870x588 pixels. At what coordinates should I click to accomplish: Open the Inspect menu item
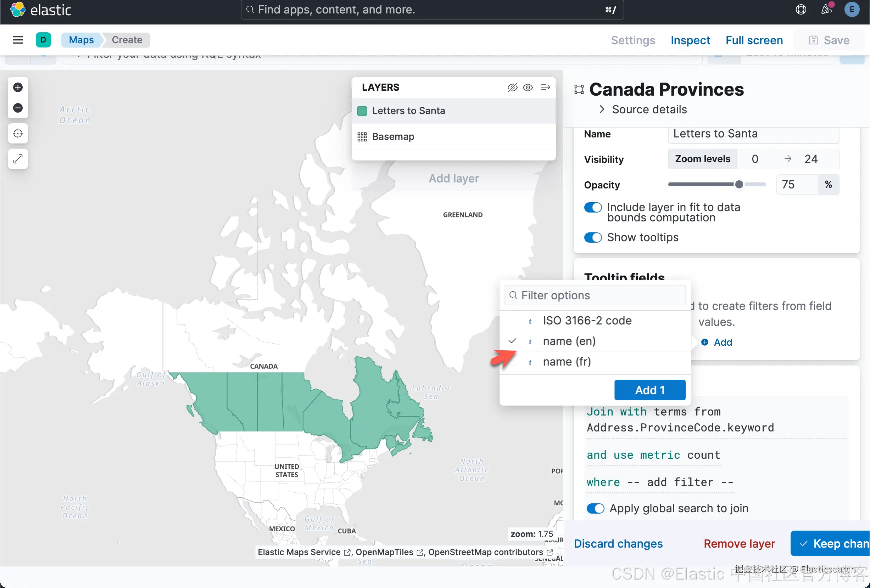coord(690,40)
